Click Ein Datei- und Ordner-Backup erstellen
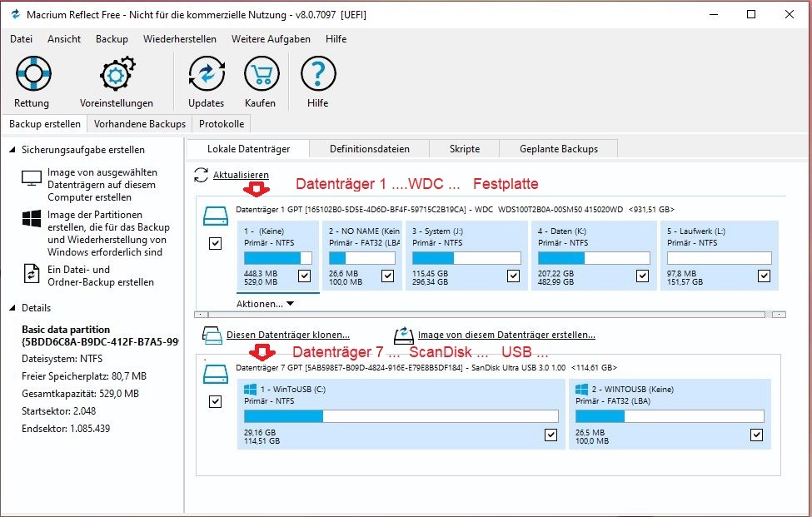The height and width of the screenshot is (517, 812). (x=101, y=276)
